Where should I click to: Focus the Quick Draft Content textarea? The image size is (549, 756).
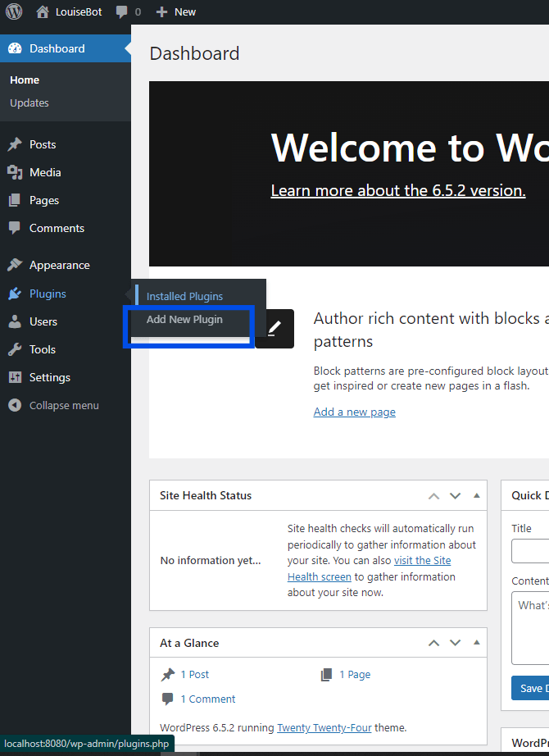pyautogui.click(x=530, y=628)
